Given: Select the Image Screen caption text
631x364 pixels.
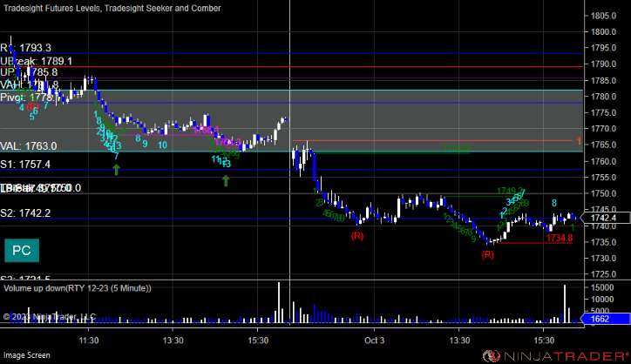Looking at the screenshot, I should 27,355.
